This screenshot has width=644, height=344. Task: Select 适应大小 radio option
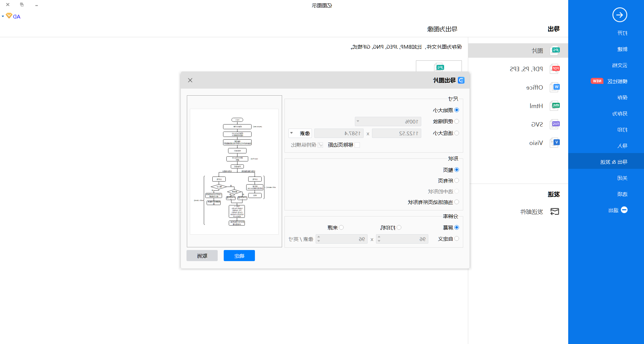click(457, 133)
